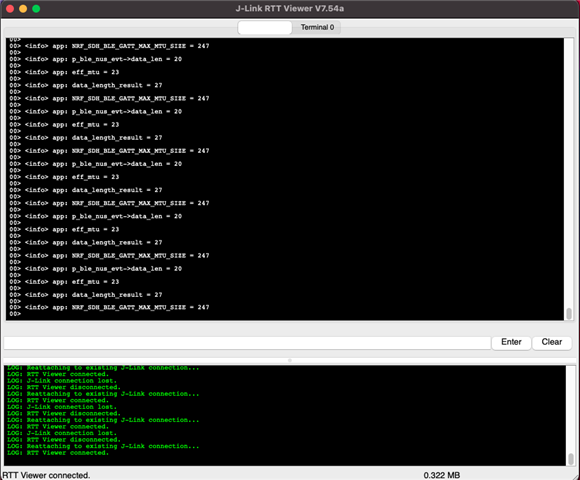Image resolution: width=580 pixels, height=480 pixels.
Task: Click the 'RTT Viewer connected.' status bar text
Action: [46, 475]
